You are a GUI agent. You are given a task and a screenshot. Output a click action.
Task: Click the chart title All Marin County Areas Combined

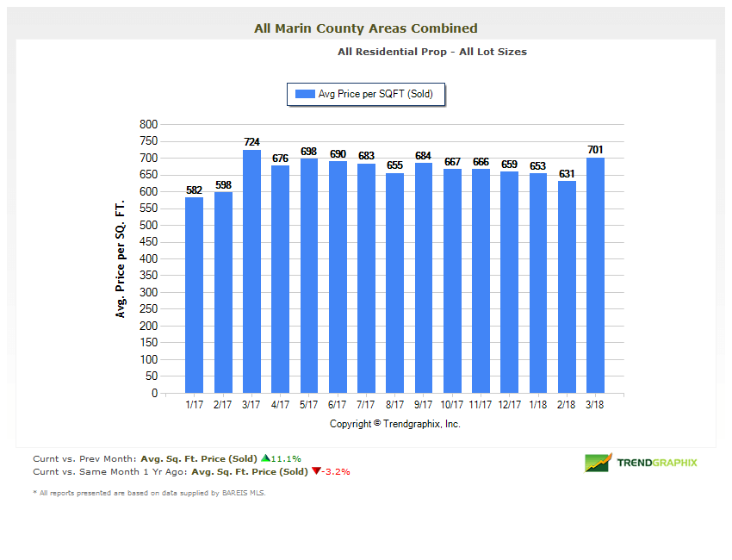pos(366,28)
